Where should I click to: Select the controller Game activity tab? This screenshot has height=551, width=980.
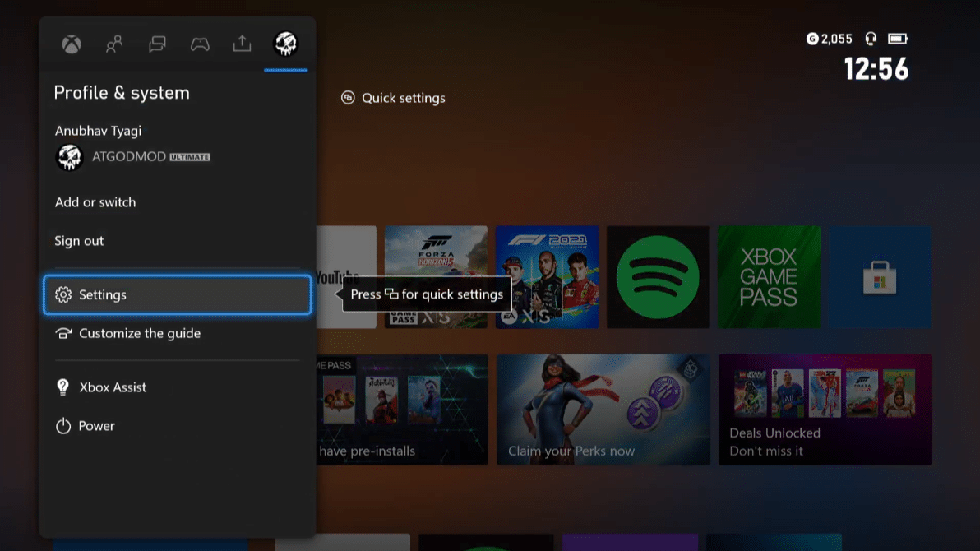[200, 44]
